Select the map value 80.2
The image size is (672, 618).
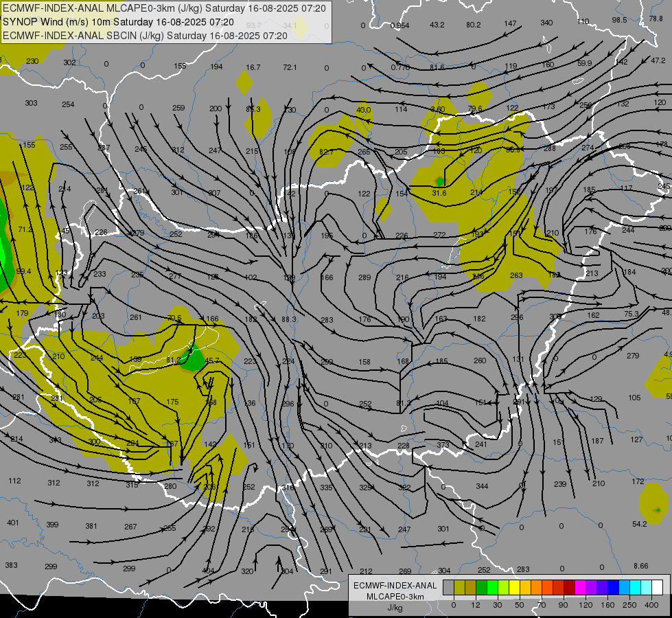[x=474, y=25]
